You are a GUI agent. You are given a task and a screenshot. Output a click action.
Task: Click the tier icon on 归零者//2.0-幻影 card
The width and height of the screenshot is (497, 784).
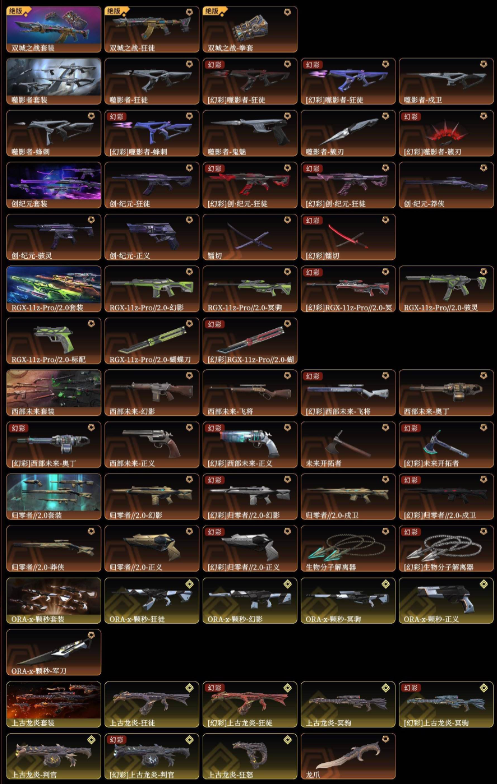[x=190, y=480]
